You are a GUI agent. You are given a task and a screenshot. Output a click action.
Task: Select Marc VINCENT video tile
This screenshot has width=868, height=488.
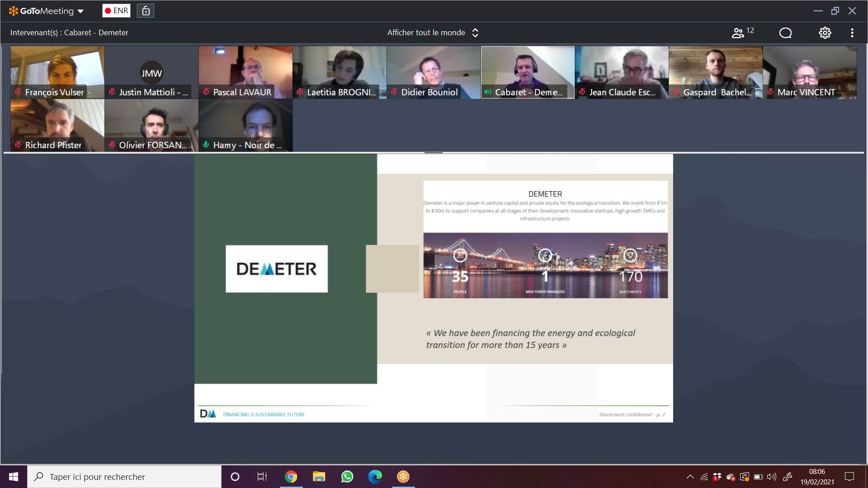810,72
